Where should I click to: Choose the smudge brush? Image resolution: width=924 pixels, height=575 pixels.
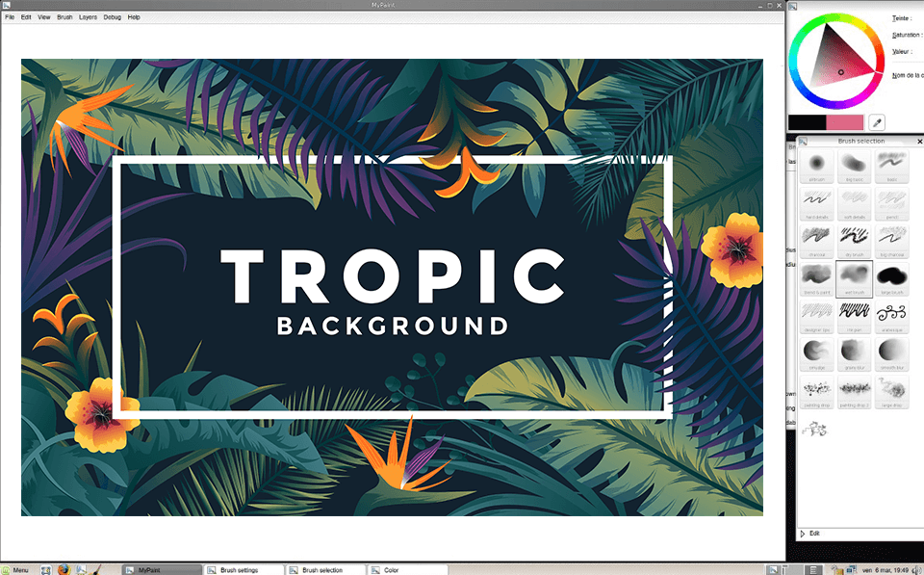tap(817, 352)
